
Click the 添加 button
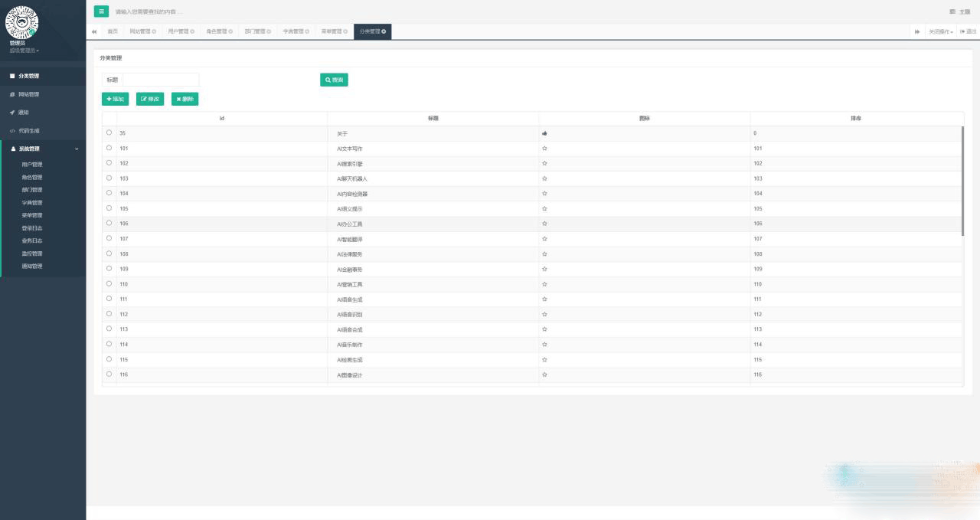click(x=115, y=99)
